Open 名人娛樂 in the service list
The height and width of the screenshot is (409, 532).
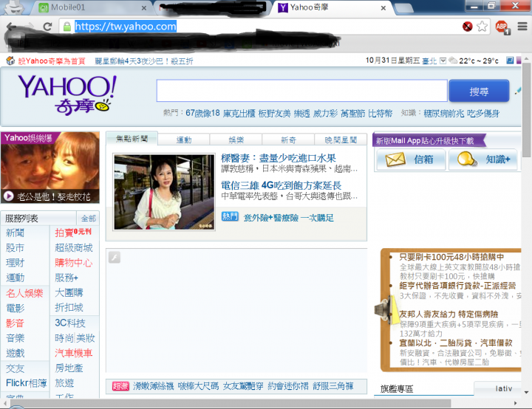tap(24, 293)
